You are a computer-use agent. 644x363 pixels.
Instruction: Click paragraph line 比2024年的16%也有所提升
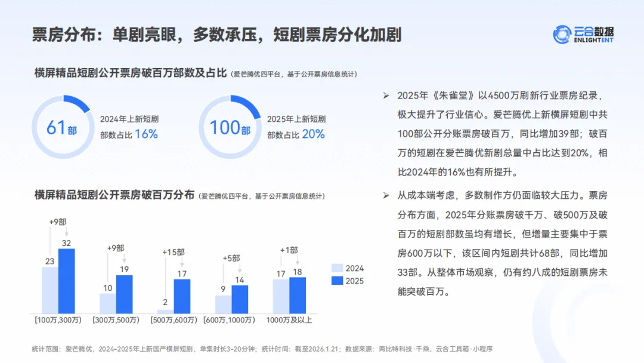(458, 173)
